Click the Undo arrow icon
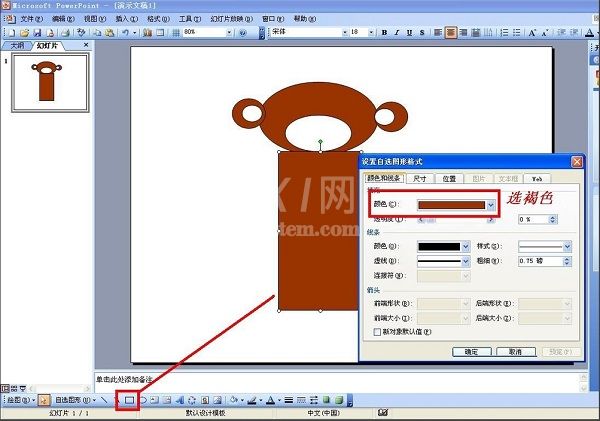This screenshot has height=421, width=600. pyautogui.click(x=125, y=33)
